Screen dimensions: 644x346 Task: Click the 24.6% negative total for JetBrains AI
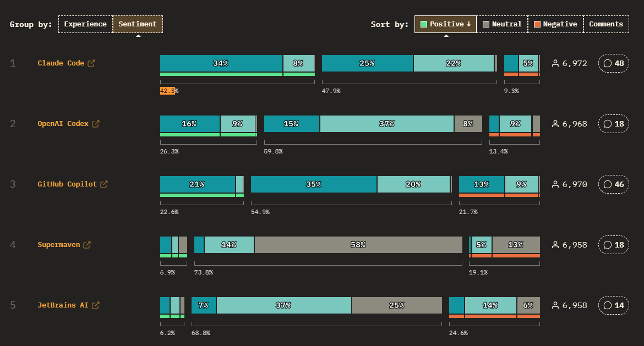click(x=459, y=333)
